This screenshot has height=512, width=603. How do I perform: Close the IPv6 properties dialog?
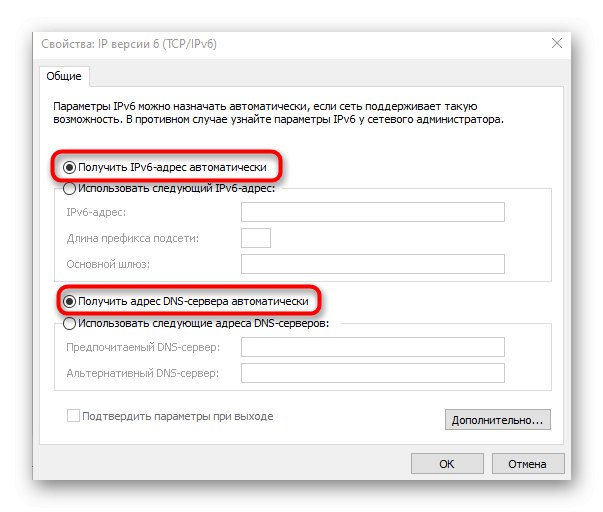[557, 42]
